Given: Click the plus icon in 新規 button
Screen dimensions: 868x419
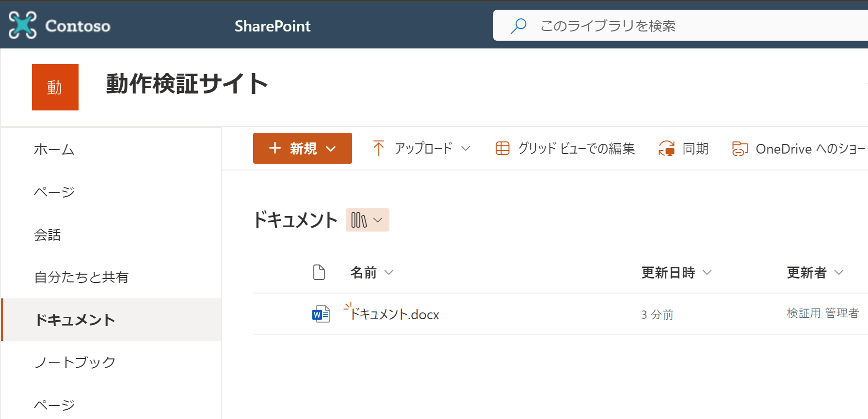Looking at the screenshot, I should [x=275, y=148].
